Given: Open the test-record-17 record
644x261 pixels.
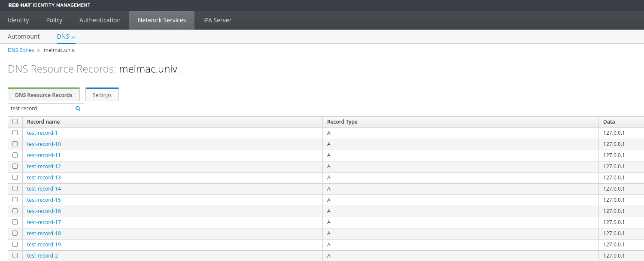Looking at the screenshot, I should click(x=44, y=222).
